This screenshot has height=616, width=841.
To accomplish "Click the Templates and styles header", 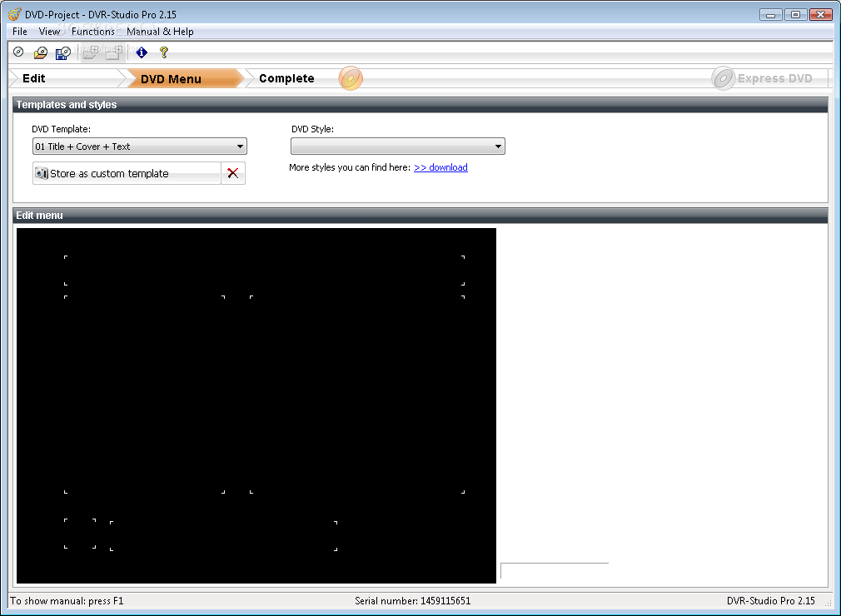I will [420, 105].
